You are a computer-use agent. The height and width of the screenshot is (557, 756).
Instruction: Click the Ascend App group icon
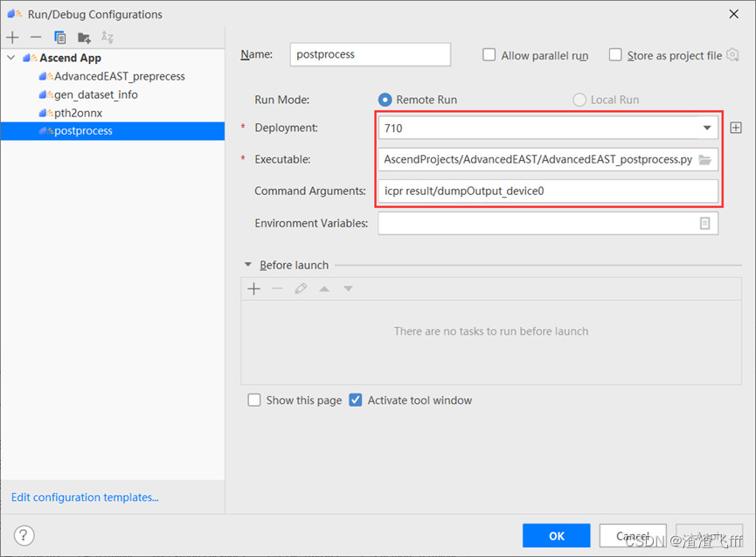(x=30, y=58)
